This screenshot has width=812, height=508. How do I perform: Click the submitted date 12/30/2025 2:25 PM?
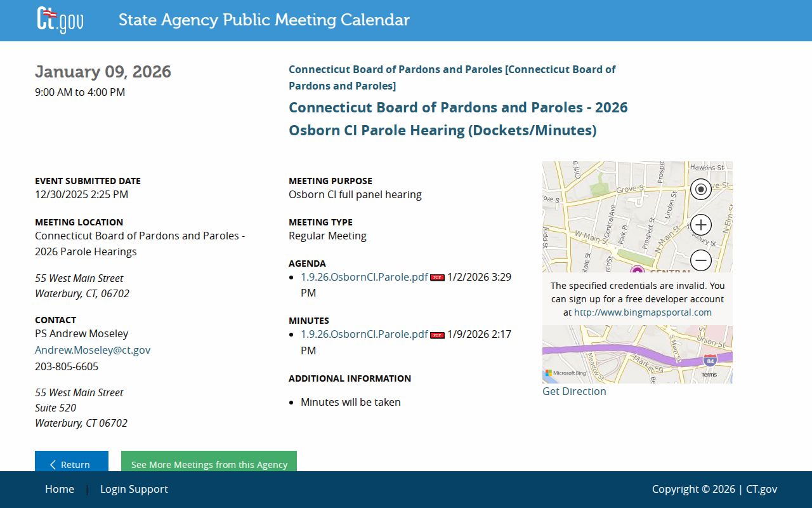tap(82, 194)
